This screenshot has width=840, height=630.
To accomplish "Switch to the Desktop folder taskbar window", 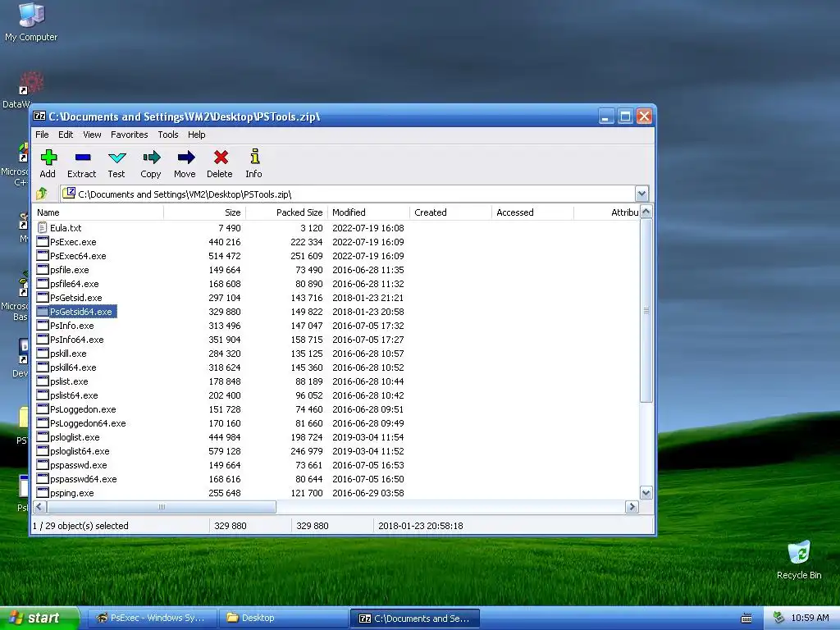I will (283, 618).
